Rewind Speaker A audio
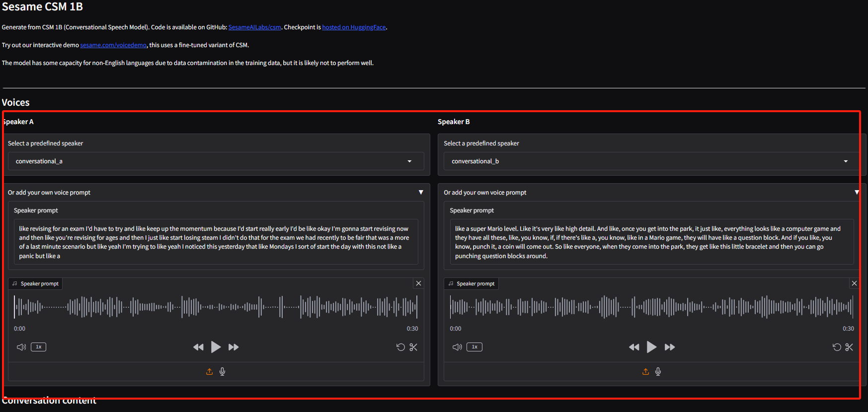This screenshot has width=868, height=412. 198,347
